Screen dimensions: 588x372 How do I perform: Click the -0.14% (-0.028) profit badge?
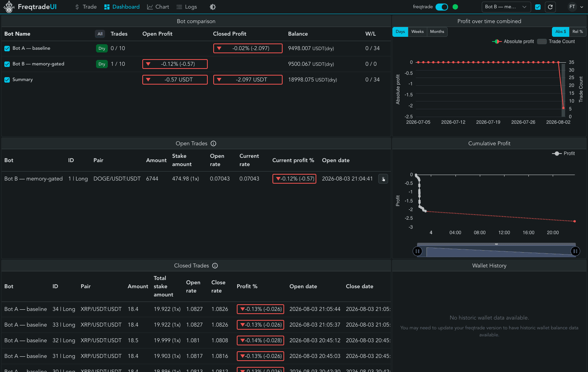pyautogui.click(x=261, y=340)
